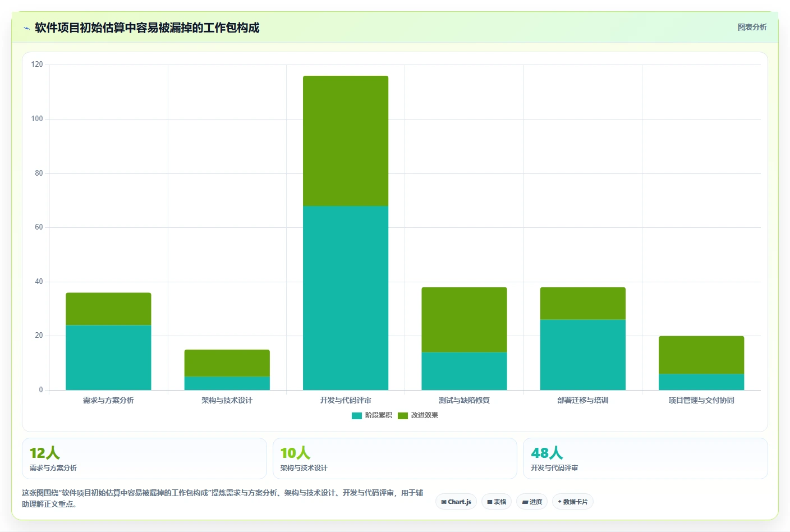790x532 pixels.
Task: Click the teal bar segment for 架构与技术设计
Action: pyautogui.click(x=227, y=383)
